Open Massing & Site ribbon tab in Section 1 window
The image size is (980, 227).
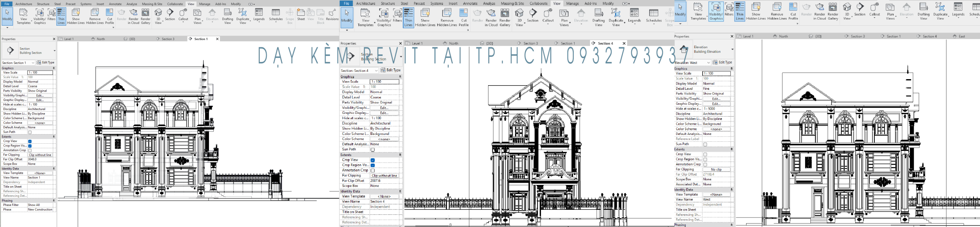pyautogui.click(x=152, y=4)
